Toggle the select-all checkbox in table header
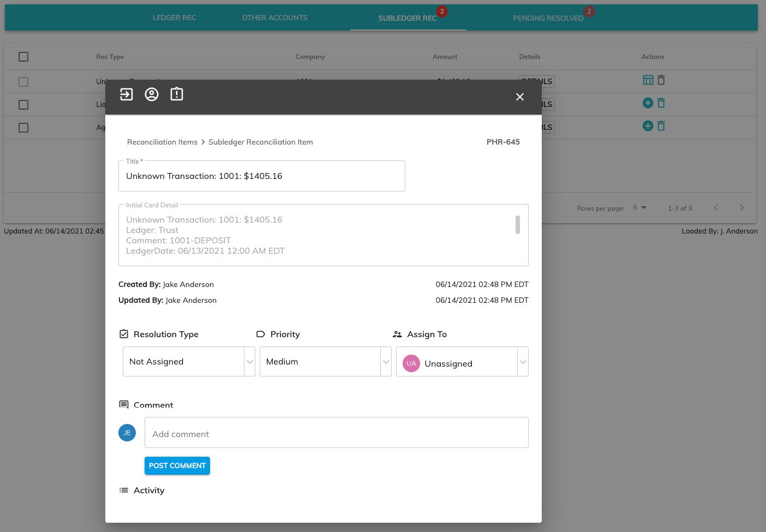Screen dimensions: 766x532 coord(23,57)
